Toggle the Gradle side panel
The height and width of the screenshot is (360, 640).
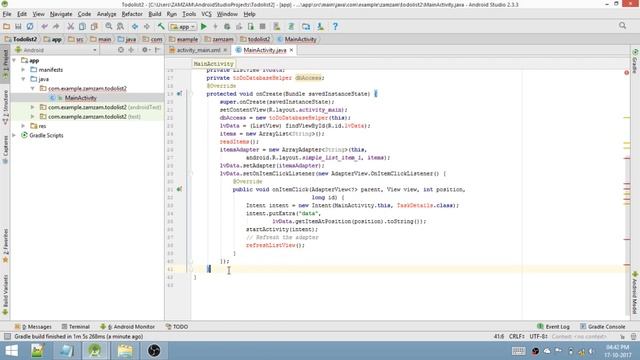point(635,61)
